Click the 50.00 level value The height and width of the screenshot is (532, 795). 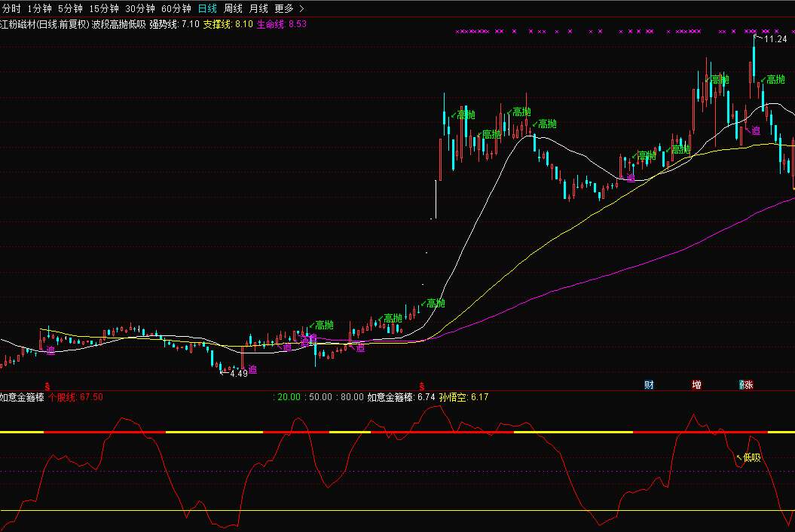coord(320,397)
